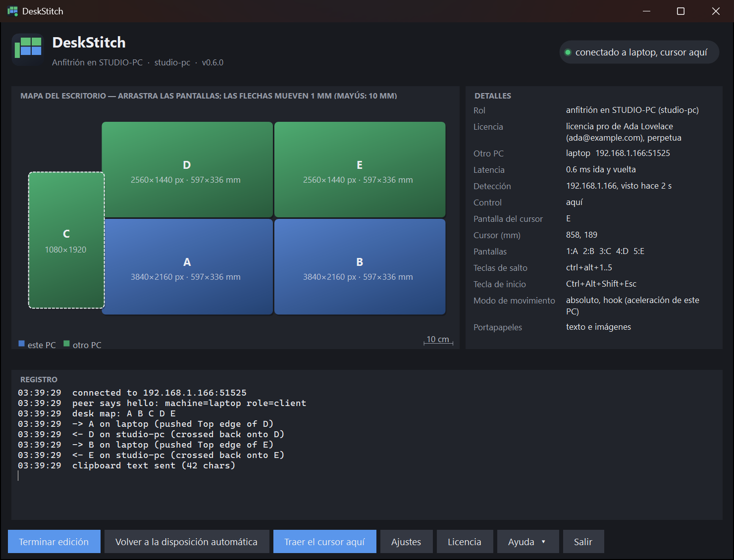
Task: Minimize the DeskStitch window
Action: [646, 11]
